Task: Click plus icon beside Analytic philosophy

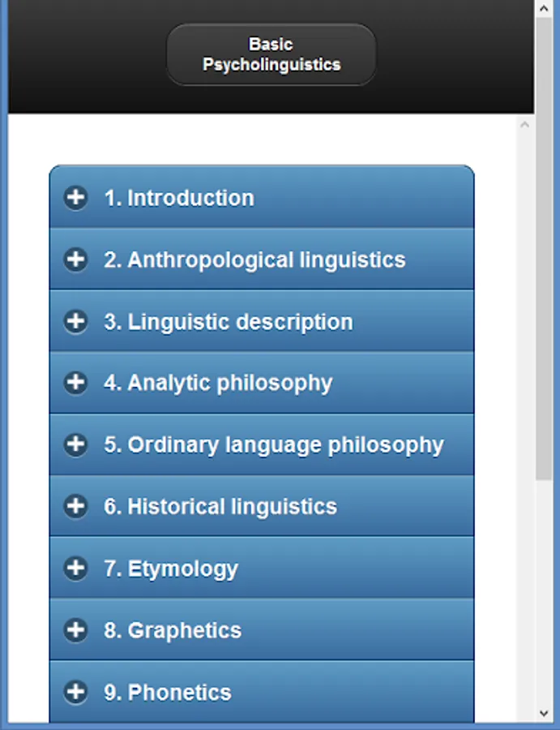Action: coord(75,383)
